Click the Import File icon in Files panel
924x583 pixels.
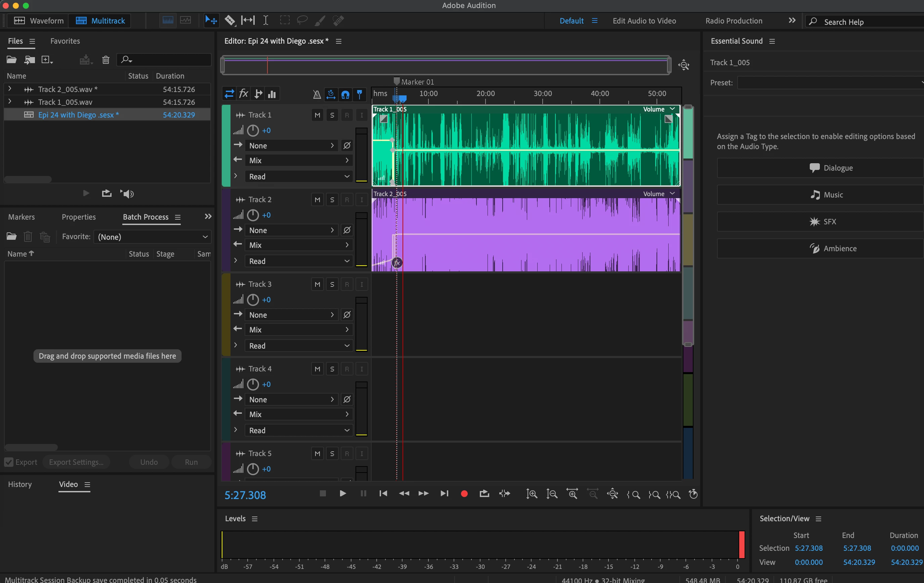click(x=30, y=60)
